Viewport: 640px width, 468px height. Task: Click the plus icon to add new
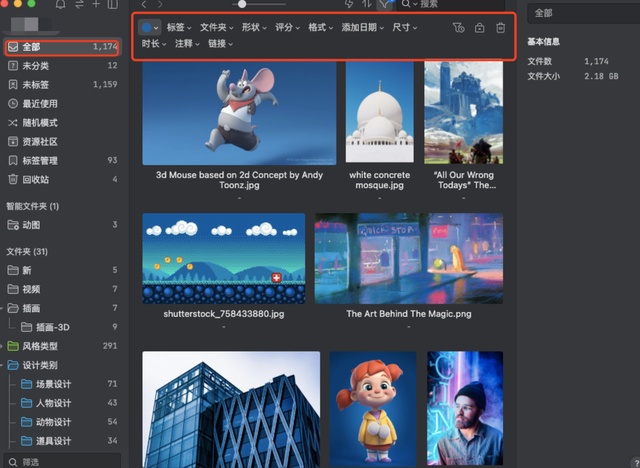[96, 4]
